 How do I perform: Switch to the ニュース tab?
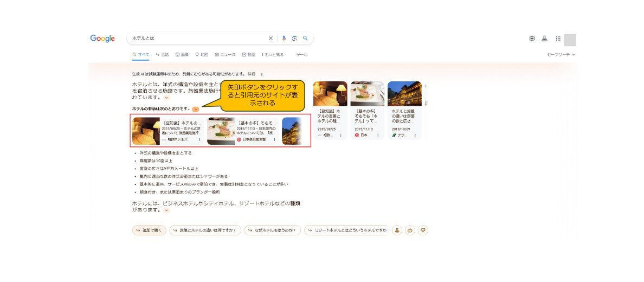[225, 55]
